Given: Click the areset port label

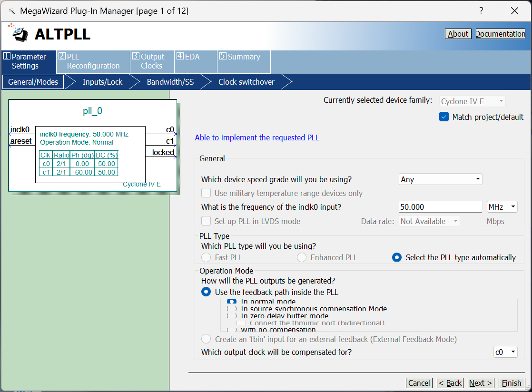Looking at the screenshot, I should click(x=20, y=141).
